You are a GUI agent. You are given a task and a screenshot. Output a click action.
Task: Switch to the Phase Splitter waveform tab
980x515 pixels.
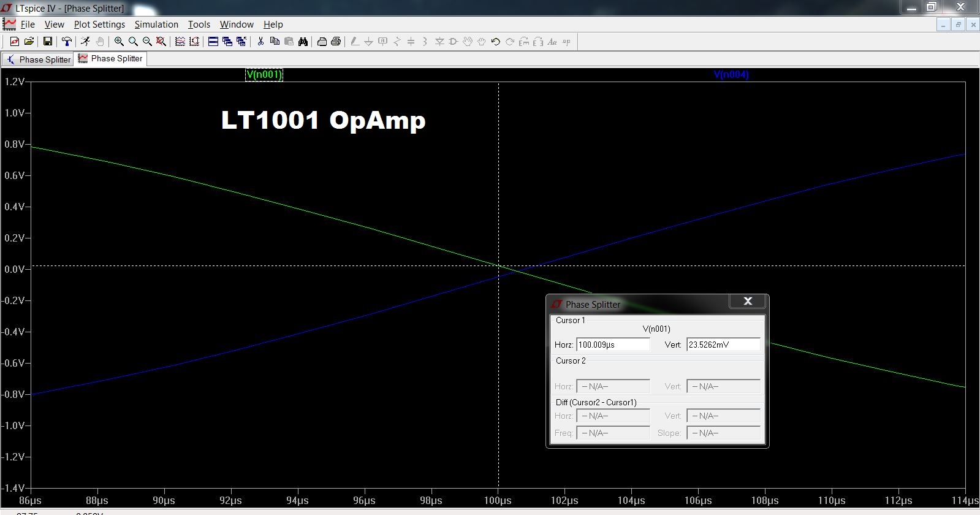coord(111,59)
